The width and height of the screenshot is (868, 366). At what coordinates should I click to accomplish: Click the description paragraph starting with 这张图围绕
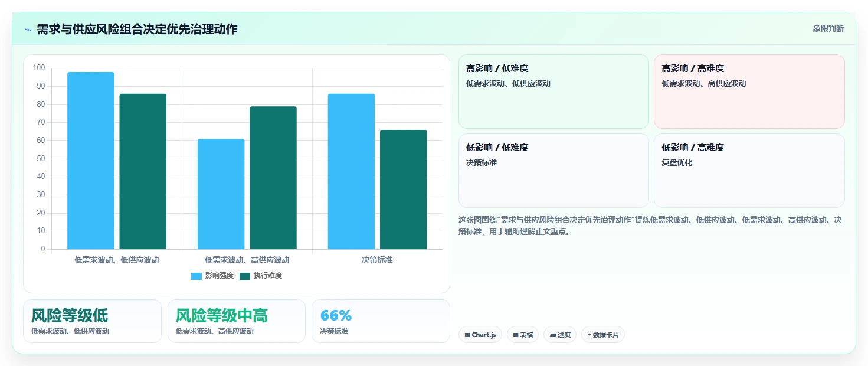(x=650, y=226)
